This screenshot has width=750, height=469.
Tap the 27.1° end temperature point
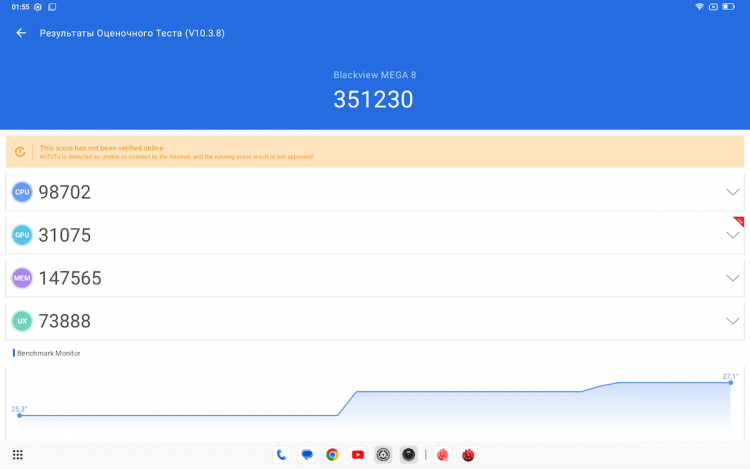[730, 382]
